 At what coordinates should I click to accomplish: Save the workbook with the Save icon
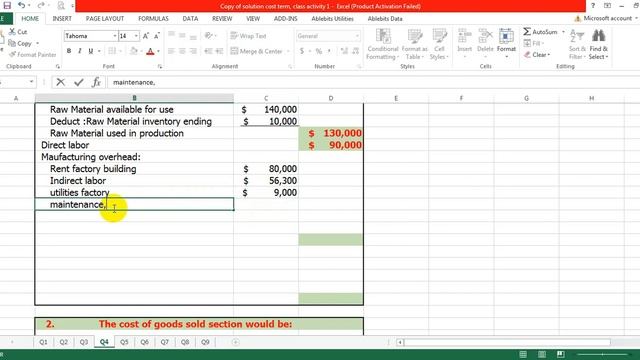7,5
